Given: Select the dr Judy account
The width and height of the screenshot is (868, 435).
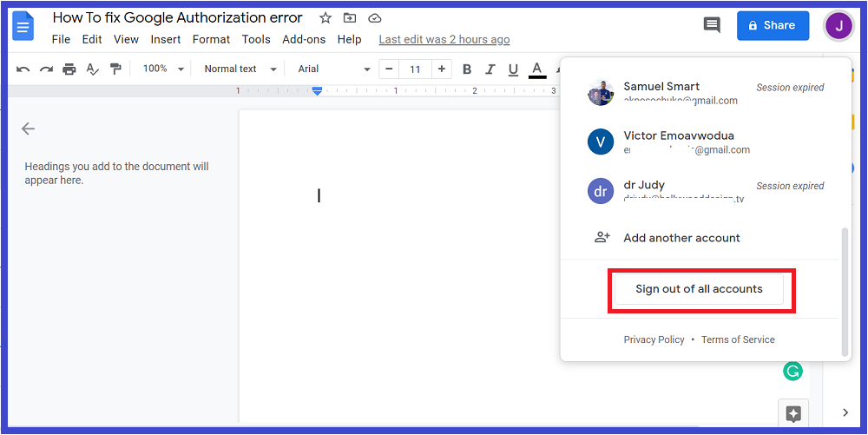Looking at the screenshot, I should click(x=706, y=192).
